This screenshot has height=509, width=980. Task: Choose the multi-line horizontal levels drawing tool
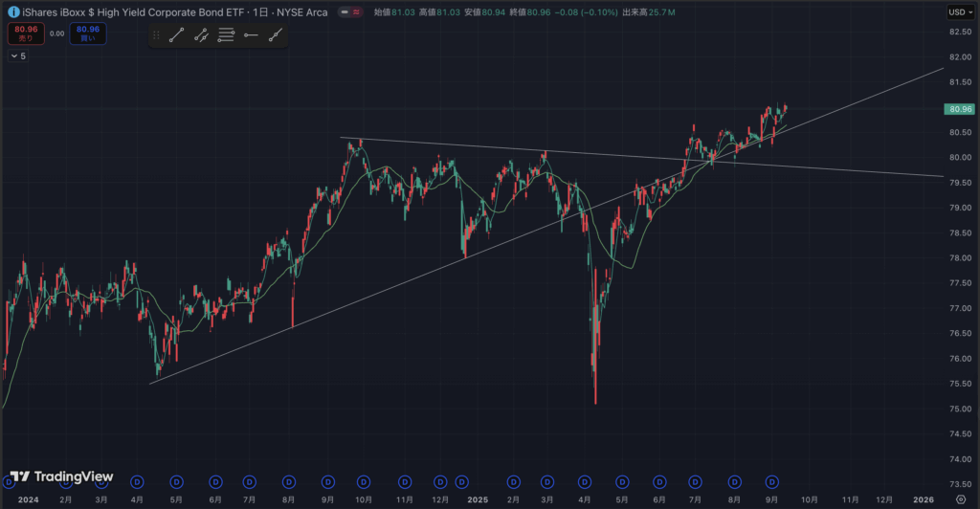226,35
